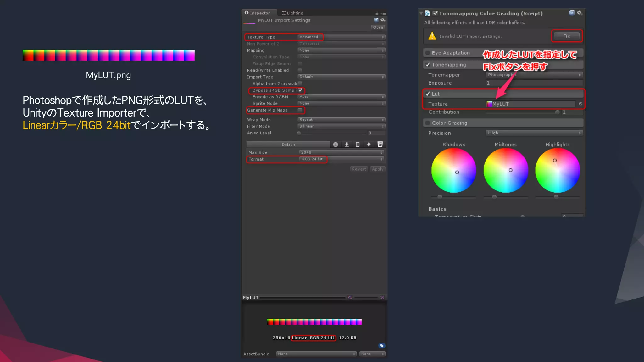Viewport: 644px width, 362px height.
Task: Open AssetBundle variant dropdown on the right
Action: click(373, 354)
